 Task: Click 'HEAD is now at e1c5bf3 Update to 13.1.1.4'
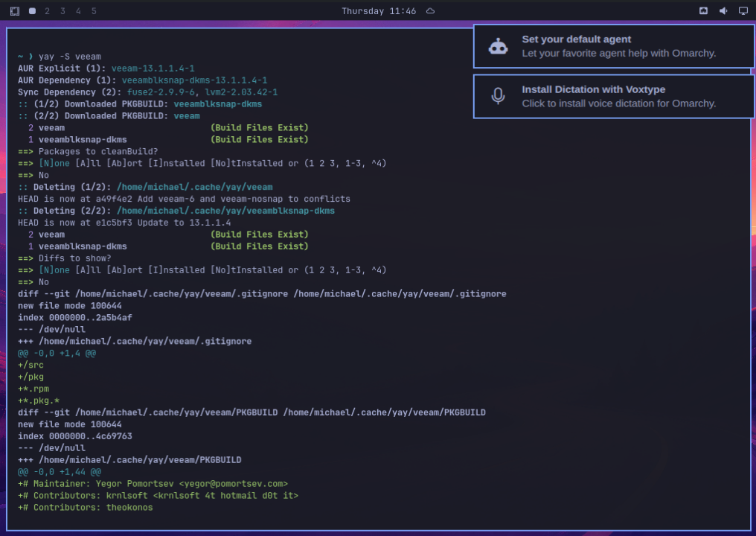[124, 223]
